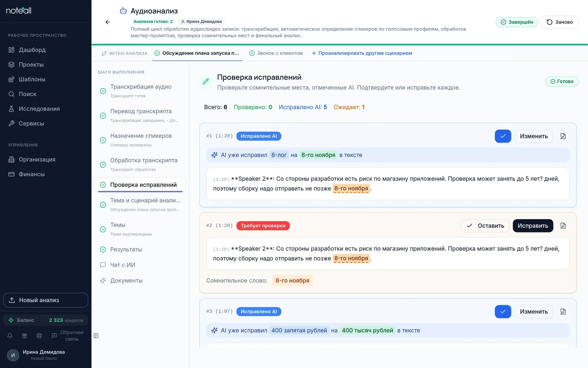588x368 pixels.
Task: Open Обратная связь feedback
Action: tap(68, 336)
